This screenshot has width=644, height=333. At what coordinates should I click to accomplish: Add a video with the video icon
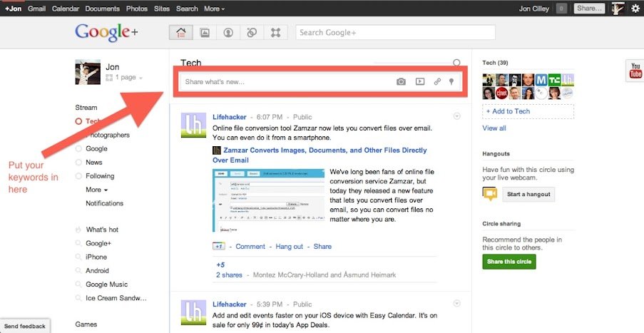coord(420,82)
